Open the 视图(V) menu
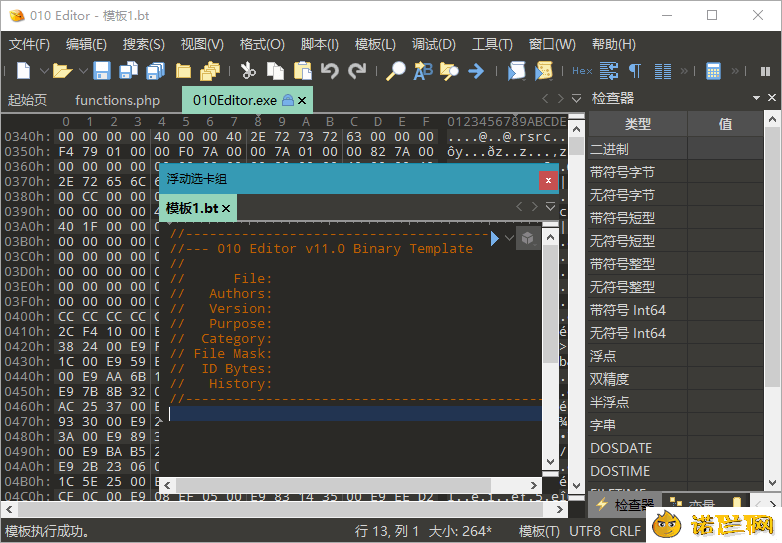 point(202,44)
